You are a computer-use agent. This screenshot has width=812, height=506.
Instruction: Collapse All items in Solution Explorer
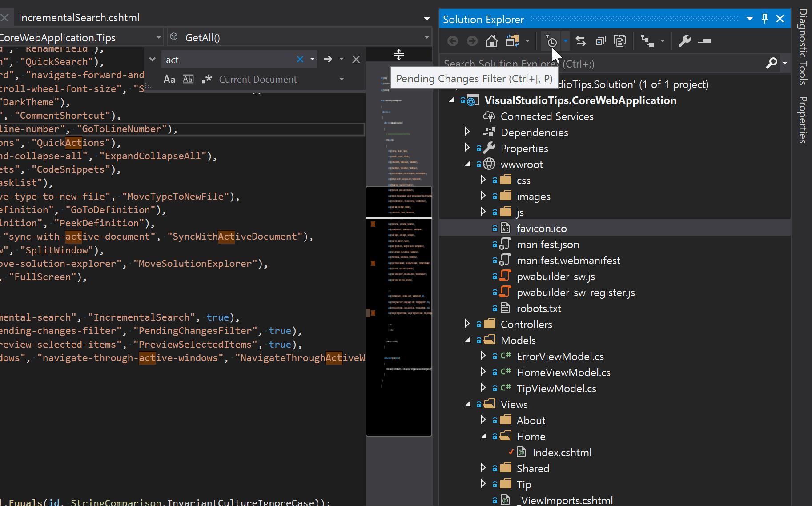pyautogui.click(x=601, y=41)
